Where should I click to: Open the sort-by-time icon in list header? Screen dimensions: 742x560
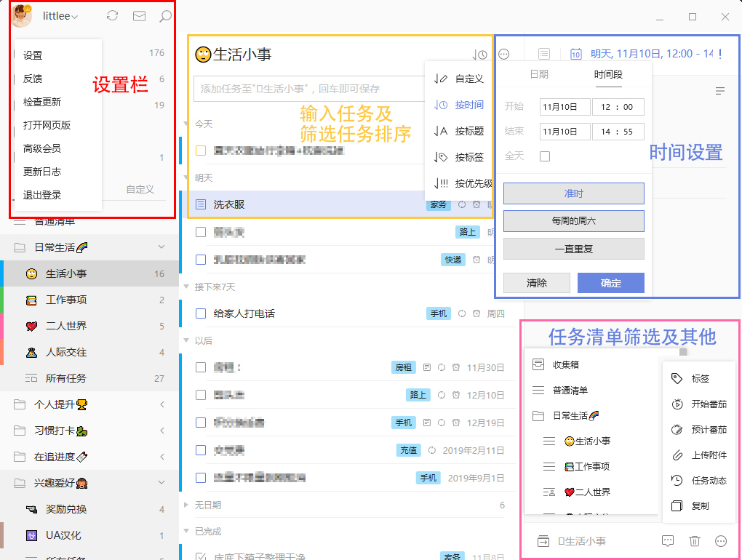click(x=479, y=55)
